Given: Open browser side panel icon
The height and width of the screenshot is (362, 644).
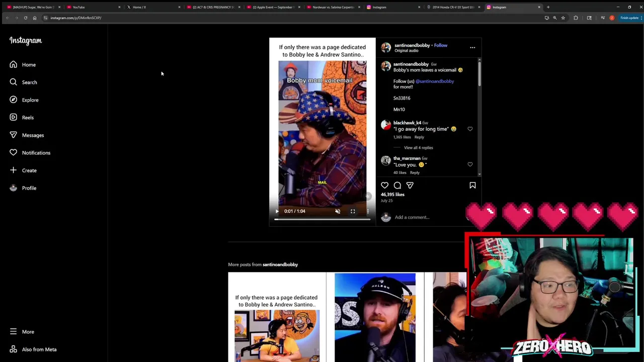Looking at the screenshot, I should 589,18.
